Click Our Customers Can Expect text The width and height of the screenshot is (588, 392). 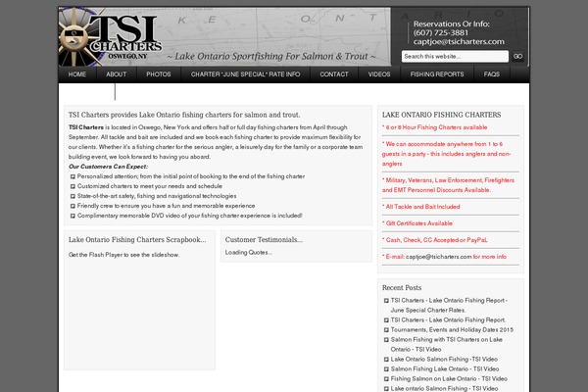108,167
